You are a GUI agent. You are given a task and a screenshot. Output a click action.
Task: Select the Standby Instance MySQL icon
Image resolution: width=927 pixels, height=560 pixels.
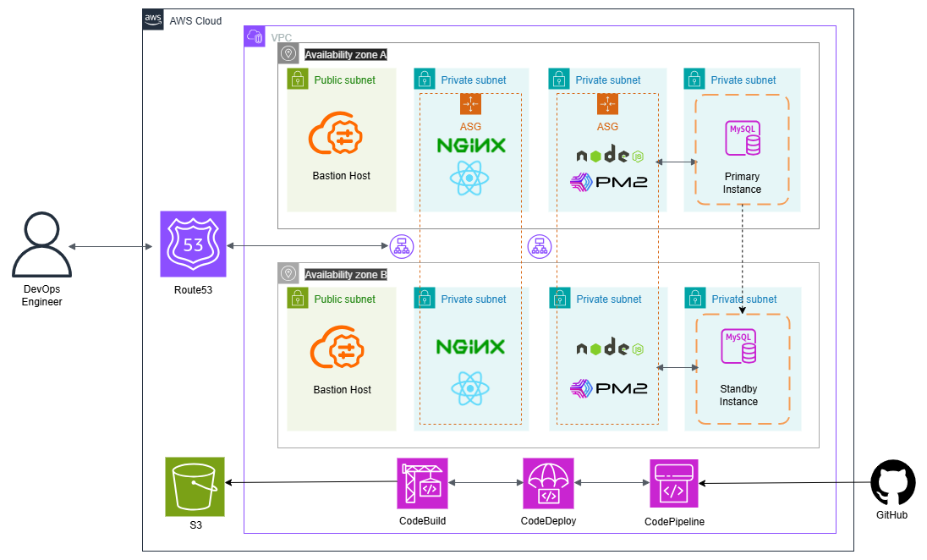[738, 345]
